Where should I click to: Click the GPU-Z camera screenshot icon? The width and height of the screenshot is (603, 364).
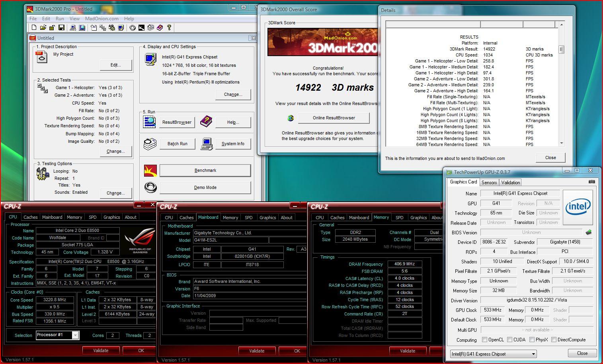coord(592,182)
